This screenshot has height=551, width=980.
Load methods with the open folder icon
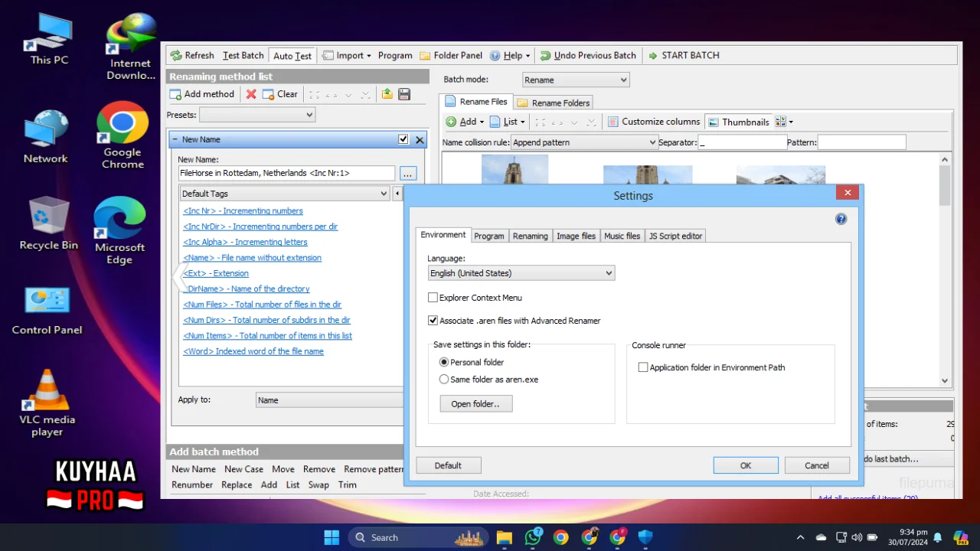pos(387,94)
